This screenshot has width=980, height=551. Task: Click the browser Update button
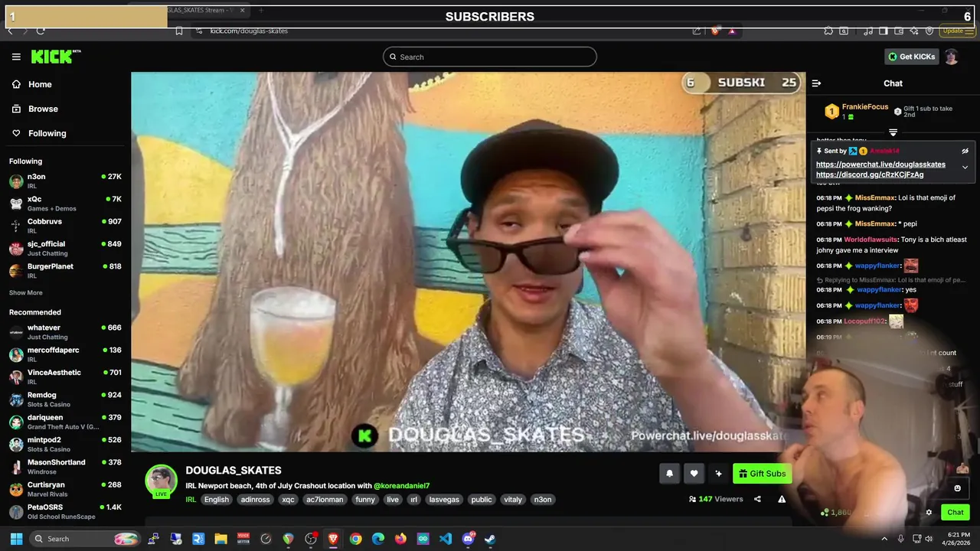[958, 31]
